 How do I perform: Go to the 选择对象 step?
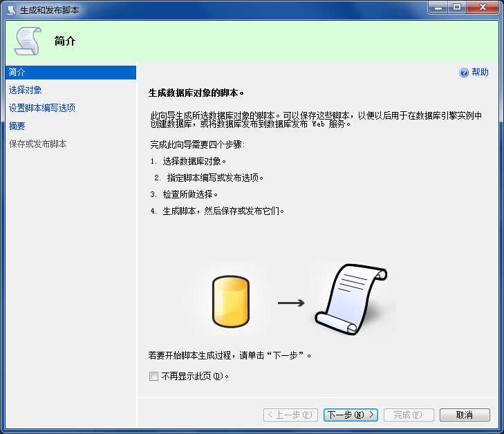[25, 90]
